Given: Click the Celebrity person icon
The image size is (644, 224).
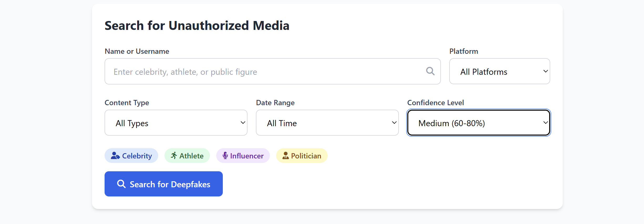Looking at the screenshot, I should tap(115, 156).
